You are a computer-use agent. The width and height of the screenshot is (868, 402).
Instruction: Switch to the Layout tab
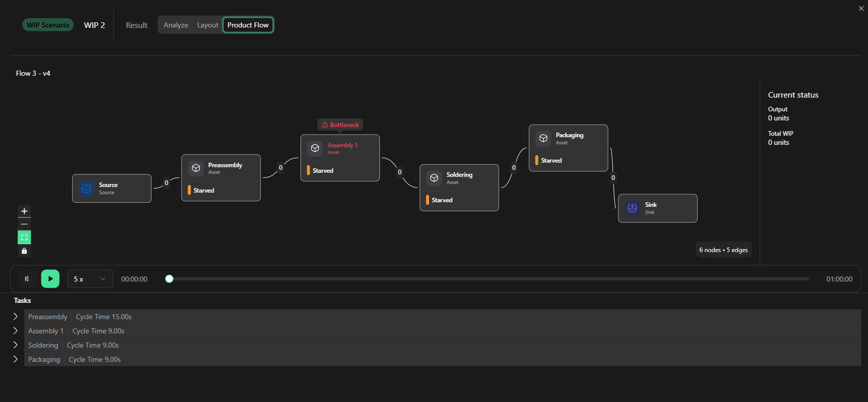207,25
